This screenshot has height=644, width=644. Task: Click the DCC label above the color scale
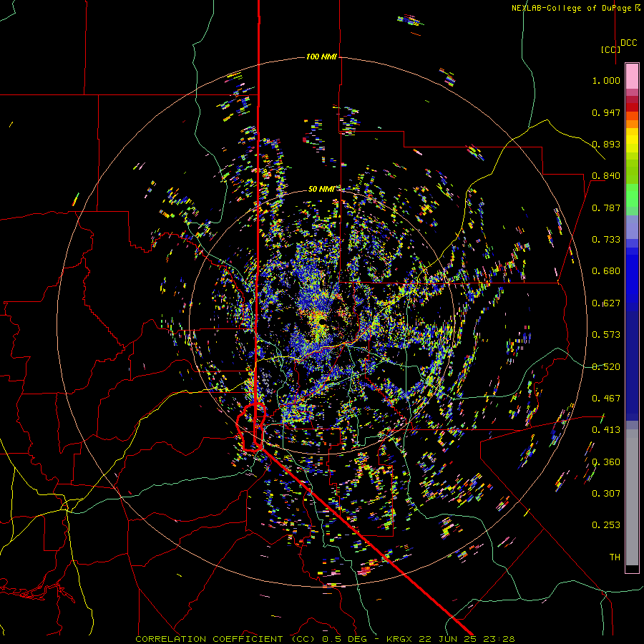pyautogui.click(x=628, y=43)
